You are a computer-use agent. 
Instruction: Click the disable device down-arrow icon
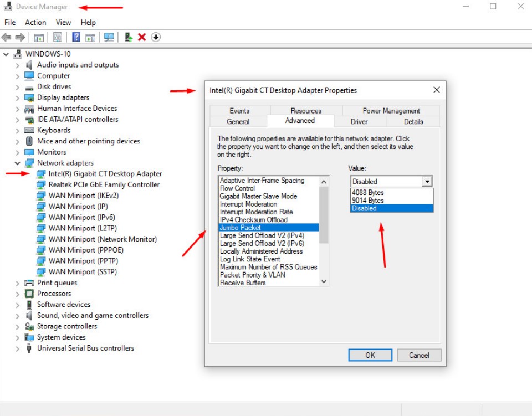pos(156,37)
